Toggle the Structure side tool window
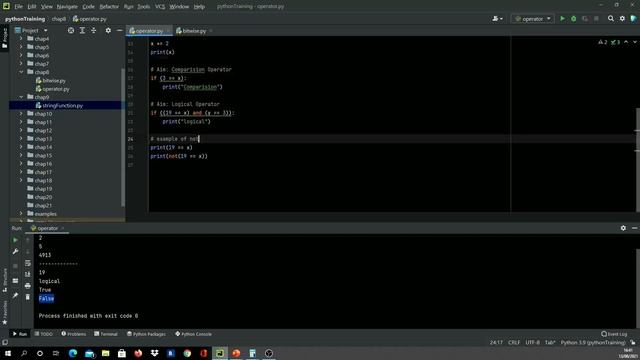The width and height of the screenshot is (640, 360). [4, 280]
